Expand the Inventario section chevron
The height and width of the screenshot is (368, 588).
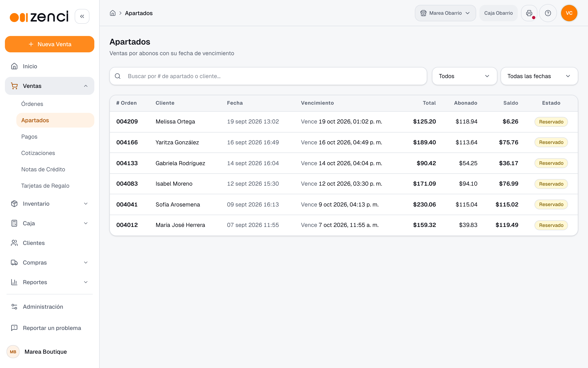tap(86, 204)
